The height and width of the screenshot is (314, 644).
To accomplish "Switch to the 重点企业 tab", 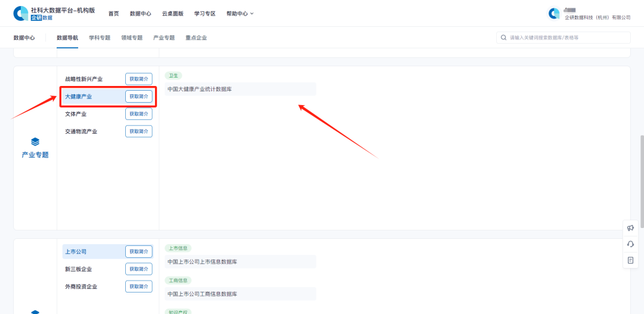I will pyautogui.click(x=196, y=38).
